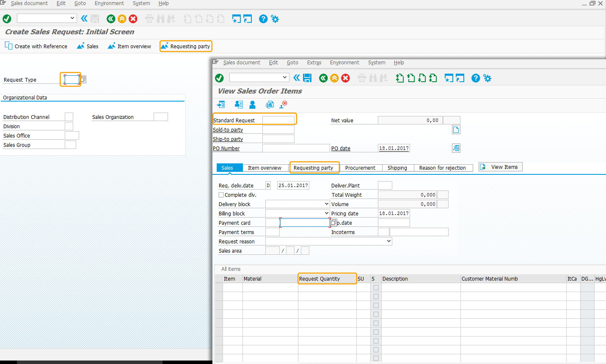
Task: Click into the Request Type input field
Action: [x=72, y=79]
